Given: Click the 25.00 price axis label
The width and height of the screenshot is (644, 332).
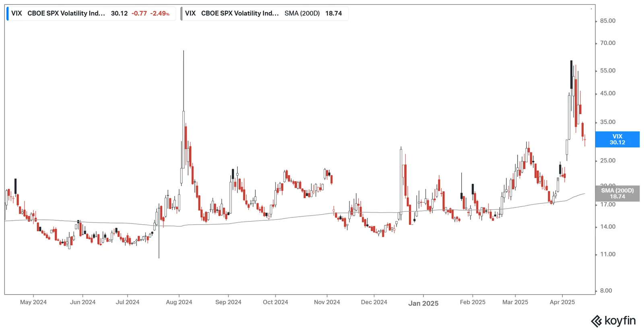Looking at the screenshot, I should tap(608, 161).
